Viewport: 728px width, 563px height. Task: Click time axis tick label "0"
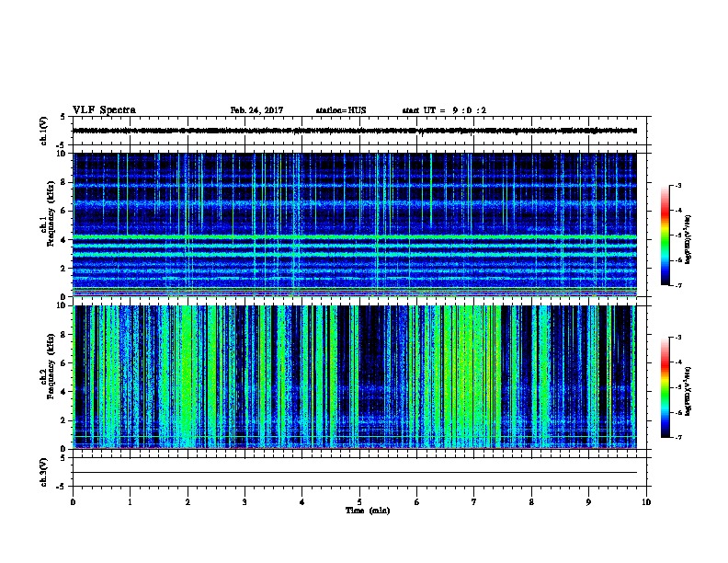tap(73, 502)
